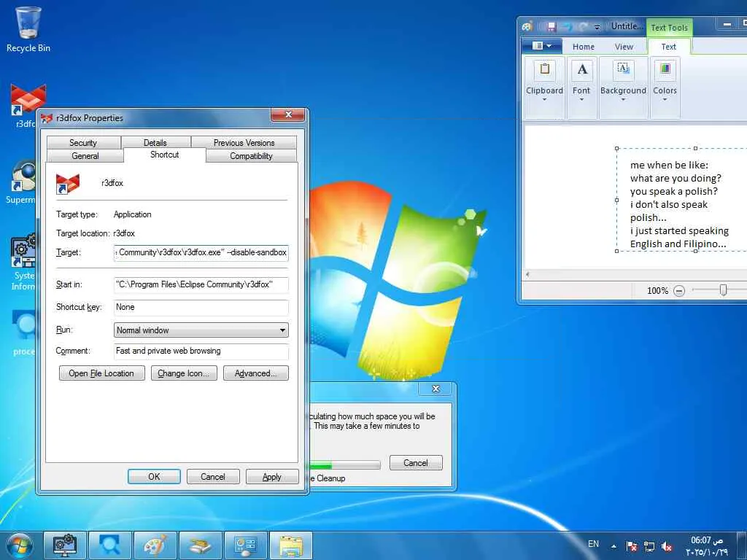747x560 pixels.
Task: Expand the Background group in Paint
Action: 623,87
